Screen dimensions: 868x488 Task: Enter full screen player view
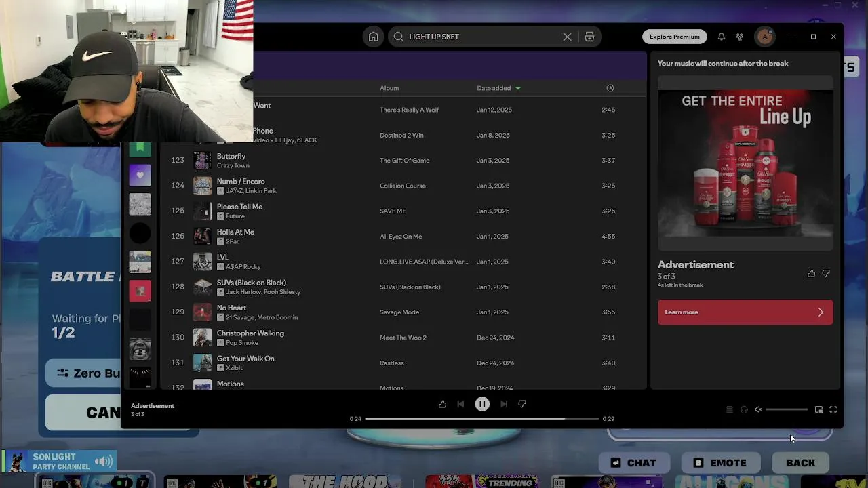coord(833,409)
